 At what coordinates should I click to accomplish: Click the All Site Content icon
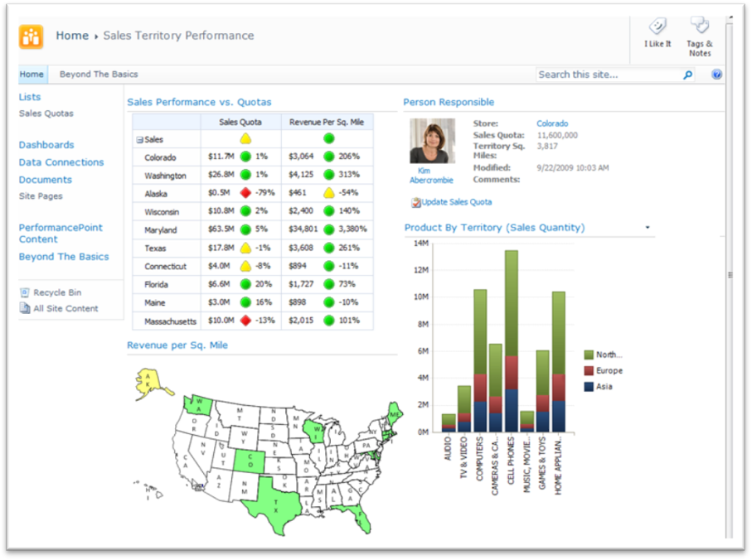click(25, 308)
